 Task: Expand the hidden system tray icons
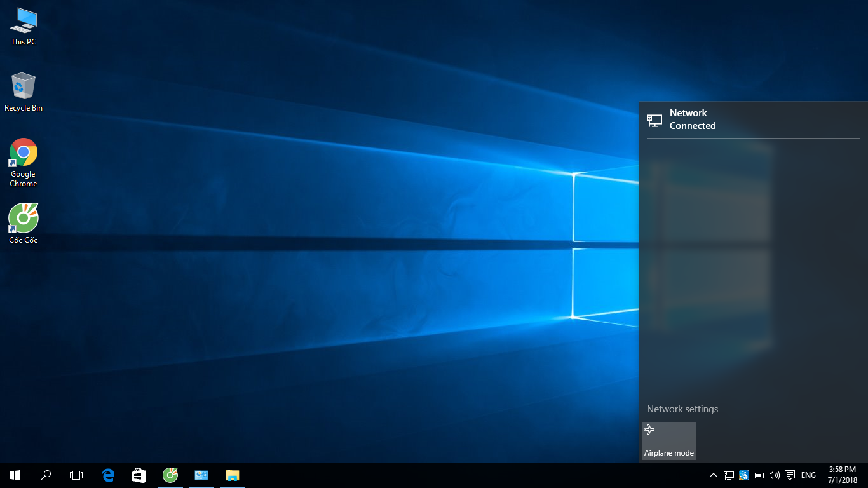pyautogui.click(x=713, y=475)
